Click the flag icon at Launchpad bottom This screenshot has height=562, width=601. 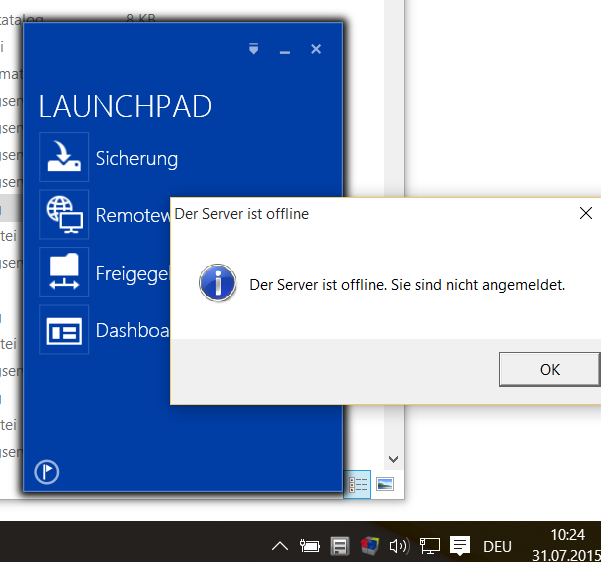click(46, 472)
